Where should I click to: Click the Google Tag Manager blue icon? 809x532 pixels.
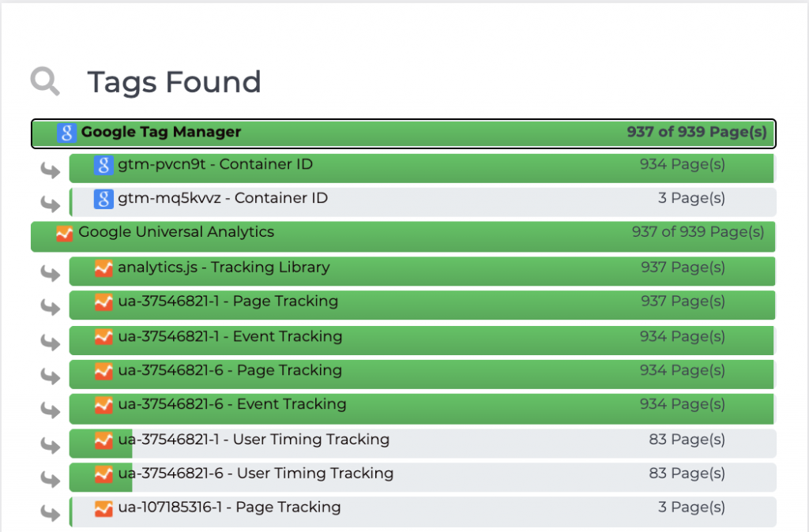tap(66, 133)
